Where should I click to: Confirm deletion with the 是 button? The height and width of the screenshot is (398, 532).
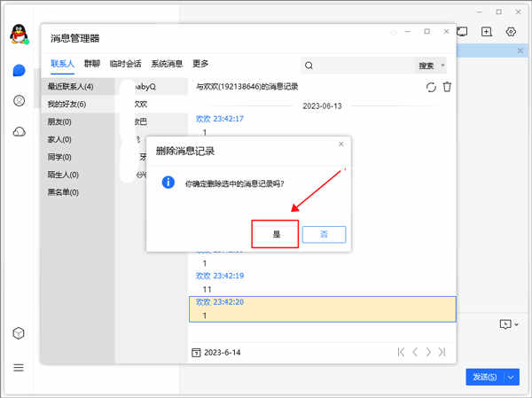click(275, 234)
